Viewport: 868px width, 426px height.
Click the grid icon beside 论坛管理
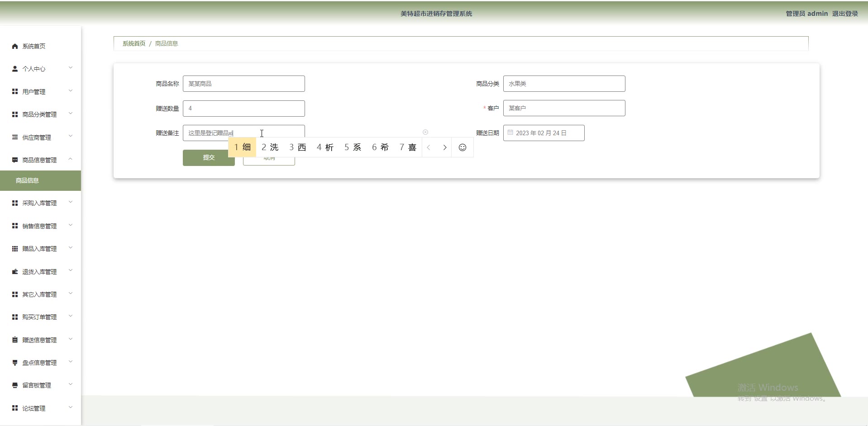click(15, 408)
